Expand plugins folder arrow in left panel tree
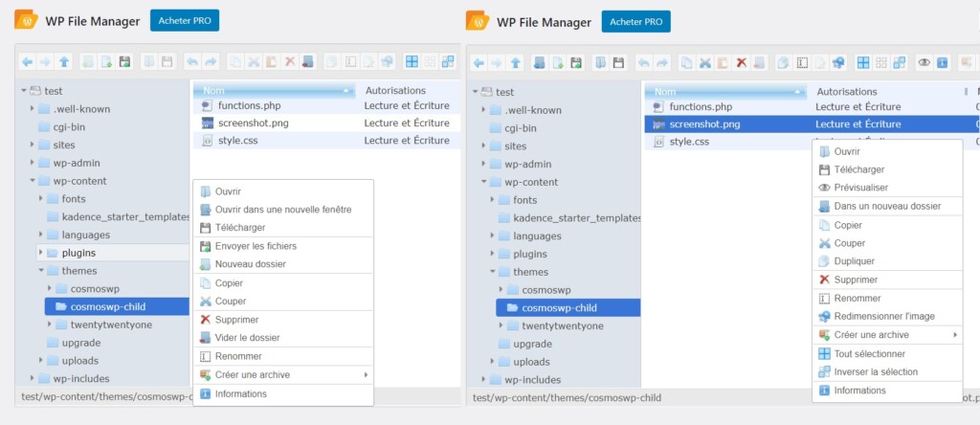 pyautogui.click(x=40, y=253)
